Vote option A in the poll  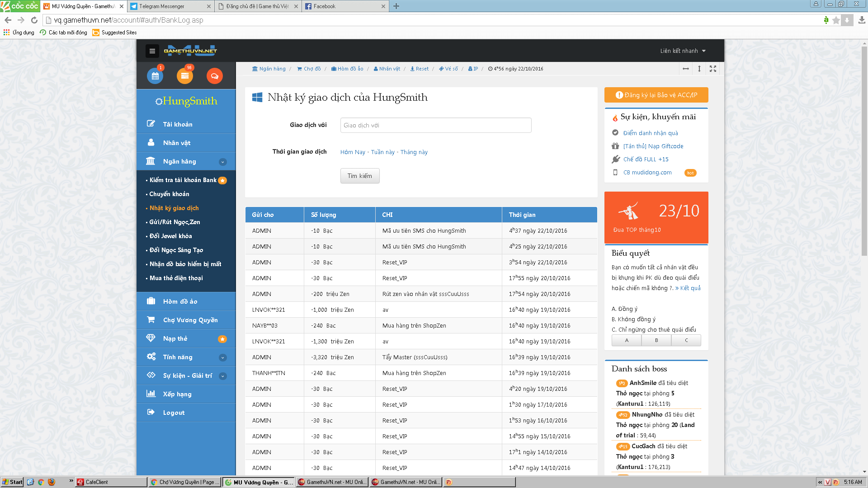pos(627,340)
